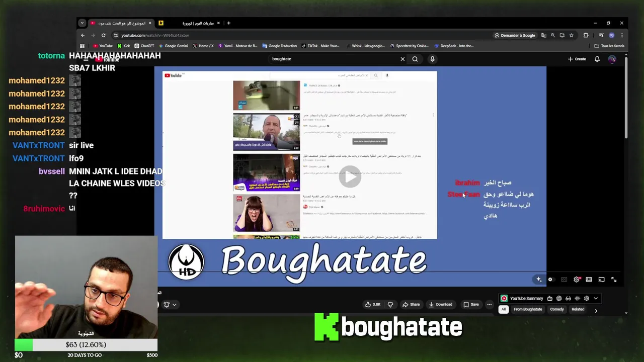Toggle subtitles CC in the player
This screenshot has height=362, width=644.
[x=564, y=280]
